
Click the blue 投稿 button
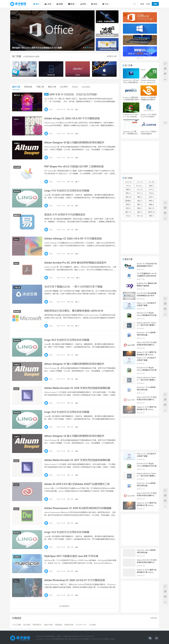[155, 4]
